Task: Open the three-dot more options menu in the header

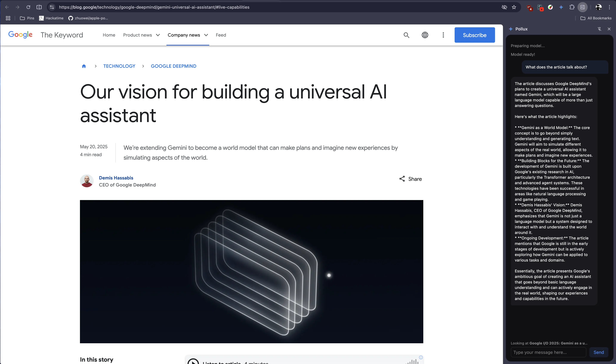Action: click(443, 35)
